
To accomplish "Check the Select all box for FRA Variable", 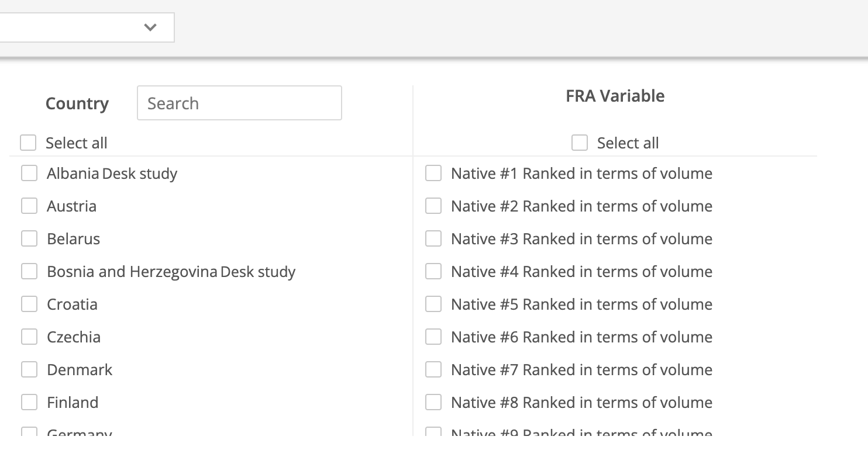I will [579, 143].
